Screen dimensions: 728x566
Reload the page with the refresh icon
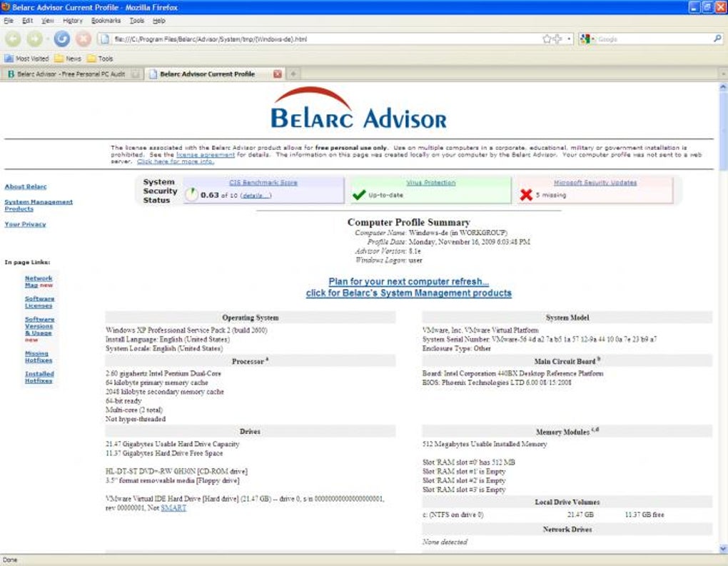click(x=62, y=39)
